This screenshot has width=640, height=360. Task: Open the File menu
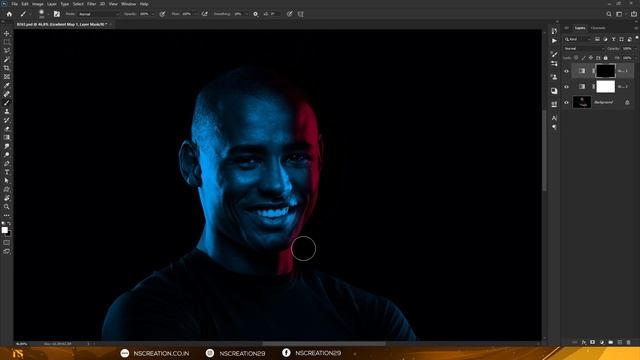pyautogui.click(x=14, y=4)
